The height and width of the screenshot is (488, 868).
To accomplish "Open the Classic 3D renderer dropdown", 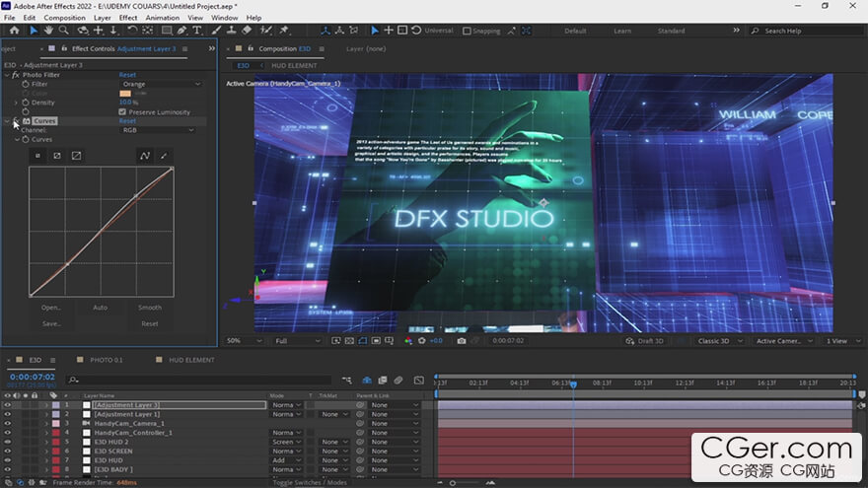I will pyautogui.click(x=719, y=341).
